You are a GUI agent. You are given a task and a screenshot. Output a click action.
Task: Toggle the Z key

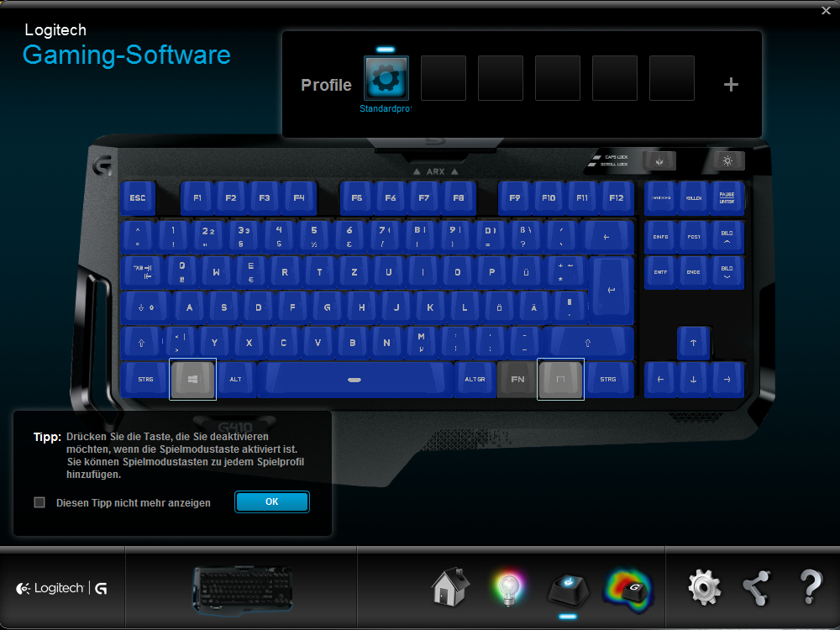click(x=354, y=272)
